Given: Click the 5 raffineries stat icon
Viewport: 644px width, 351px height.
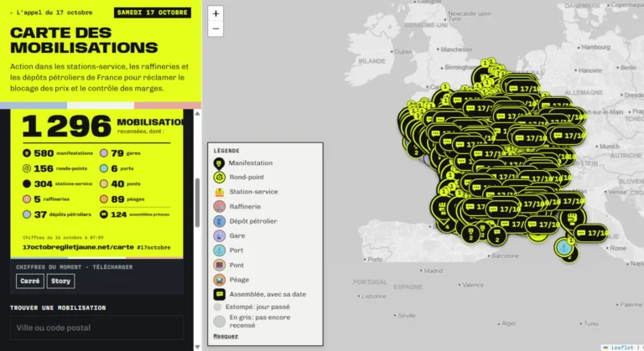Looking at the screenshot, I should tap(27, 199).
